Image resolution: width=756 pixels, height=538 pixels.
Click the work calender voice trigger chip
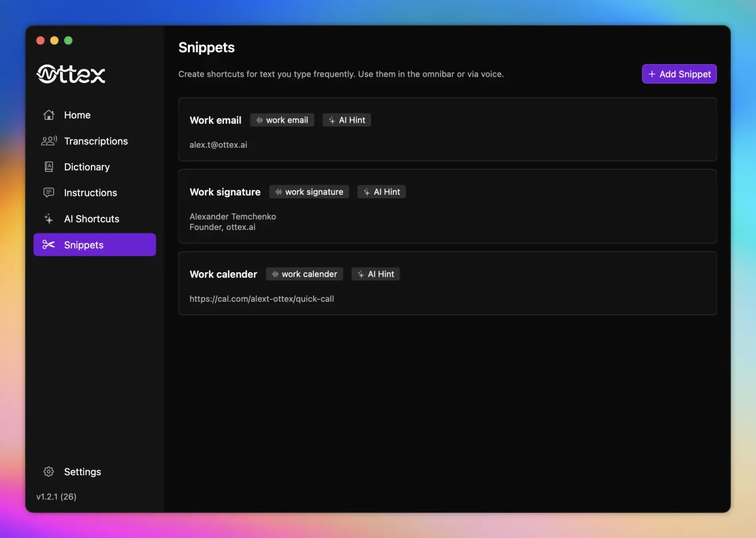coord(304,274)
